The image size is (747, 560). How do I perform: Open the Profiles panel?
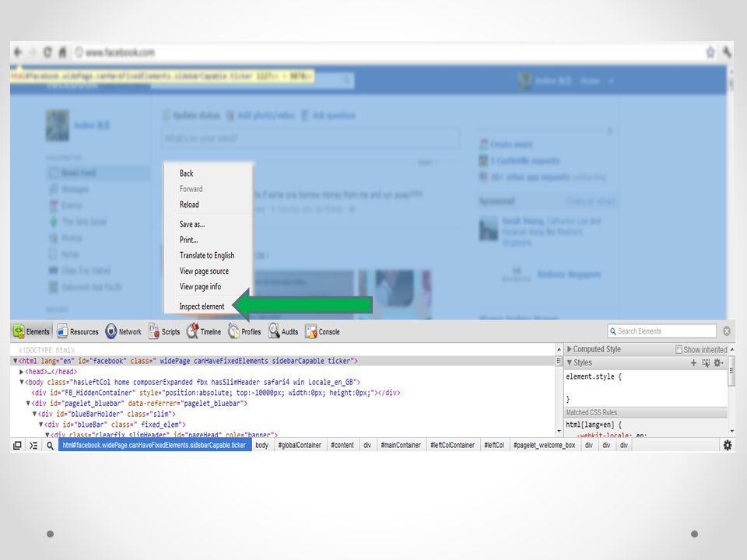tap(244, 331)
